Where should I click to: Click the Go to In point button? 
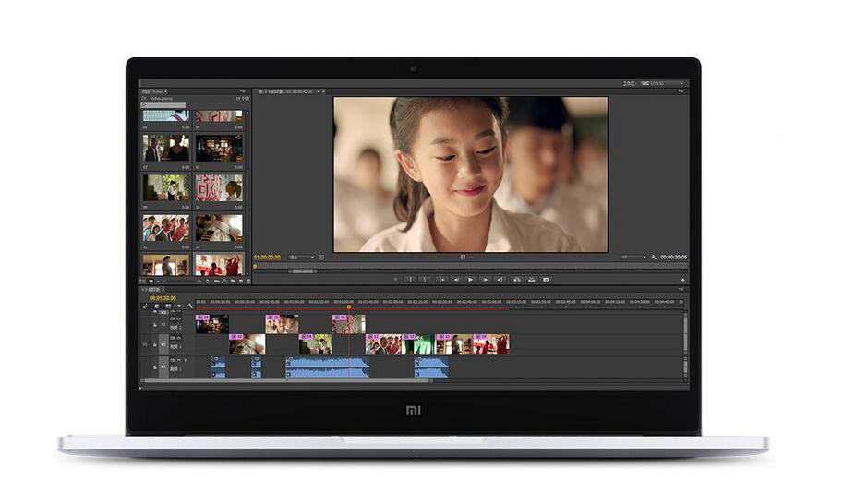pos(442,279)
